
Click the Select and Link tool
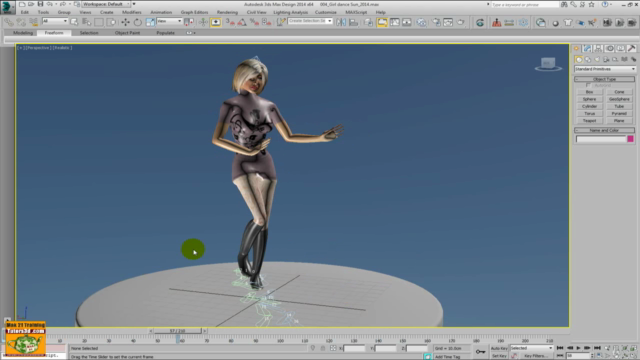(9, 22)
